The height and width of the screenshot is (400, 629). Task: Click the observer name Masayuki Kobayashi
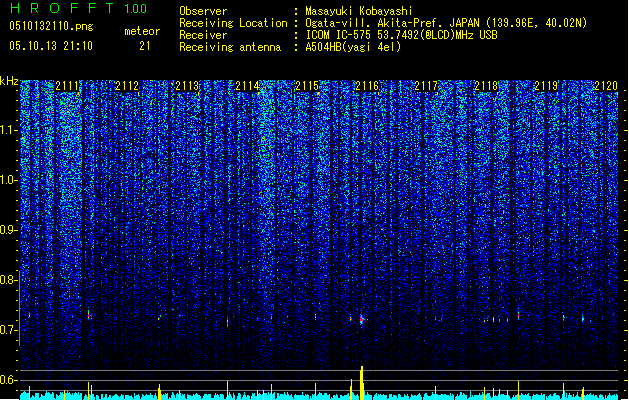(359, 11)
